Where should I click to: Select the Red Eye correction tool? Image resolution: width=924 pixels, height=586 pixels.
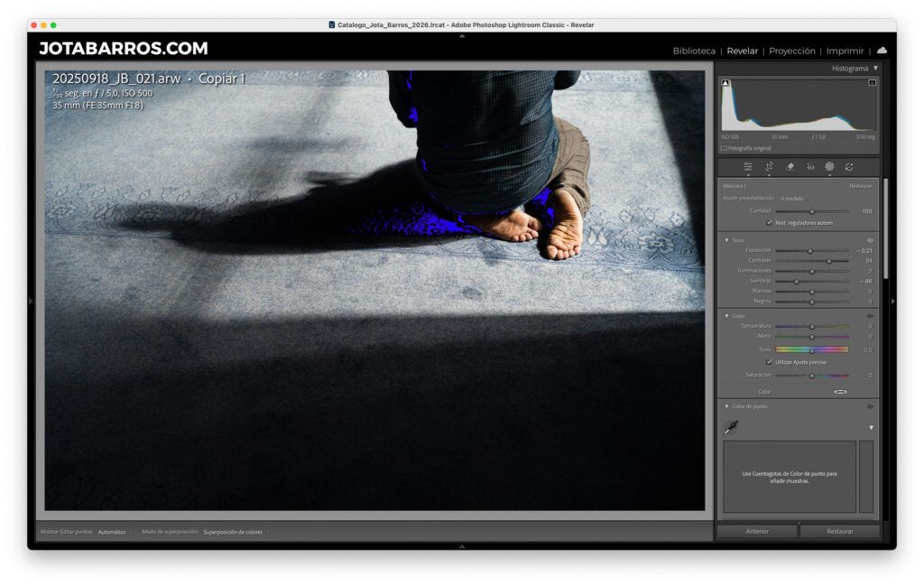click(810, 167)
